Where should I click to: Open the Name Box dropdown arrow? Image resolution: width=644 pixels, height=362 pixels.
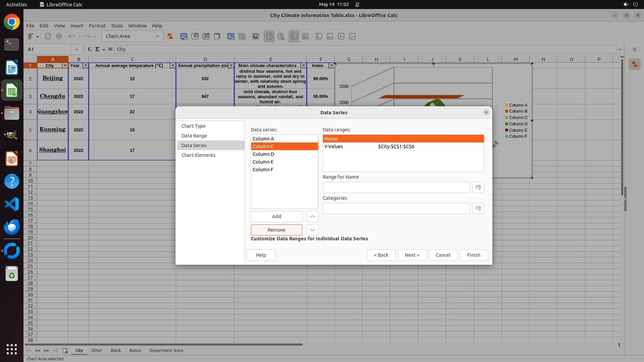[77, 49]
